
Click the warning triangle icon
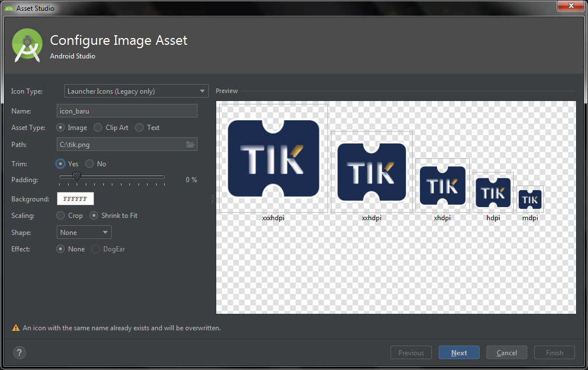16,327
